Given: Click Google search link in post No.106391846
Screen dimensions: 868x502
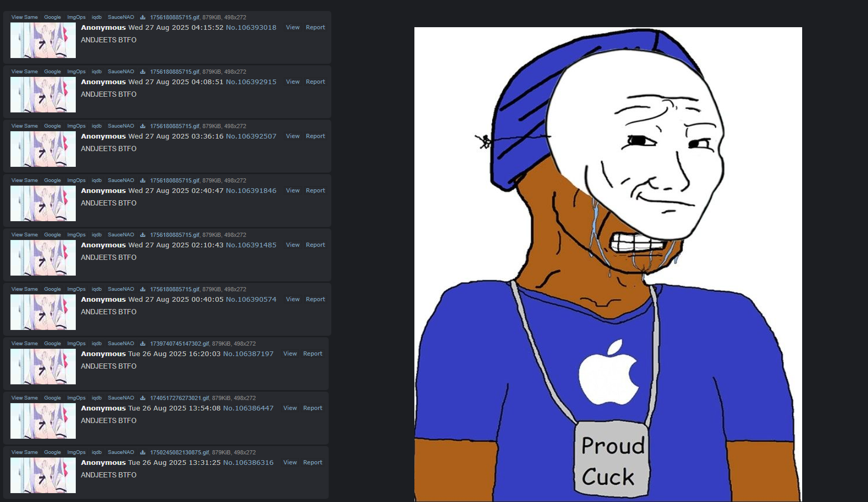Looking at the screenshot, I should point(52,180).
